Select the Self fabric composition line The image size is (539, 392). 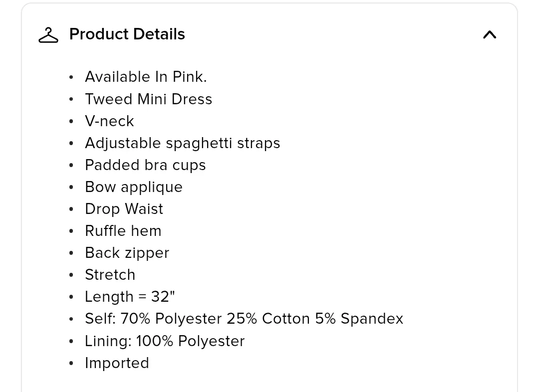[x=244, y=319]
